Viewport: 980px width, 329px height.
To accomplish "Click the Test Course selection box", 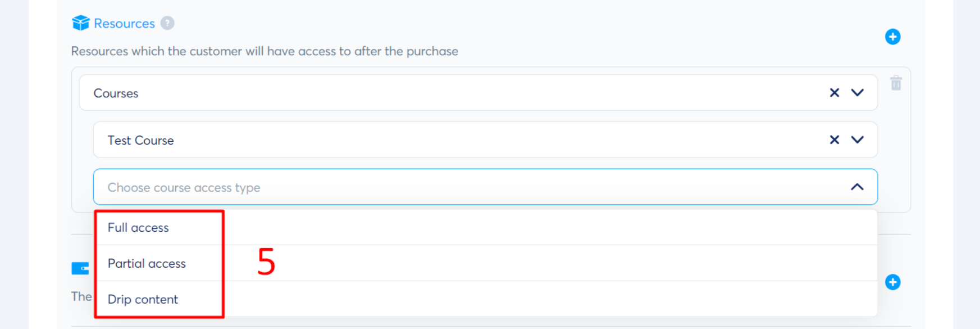I will (x=449, y=140).
